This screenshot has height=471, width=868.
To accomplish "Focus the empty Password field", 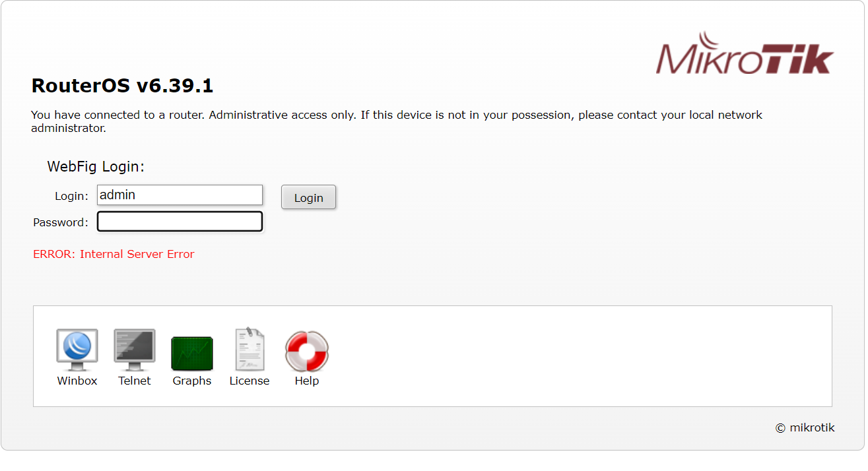I will coord(180,222).
